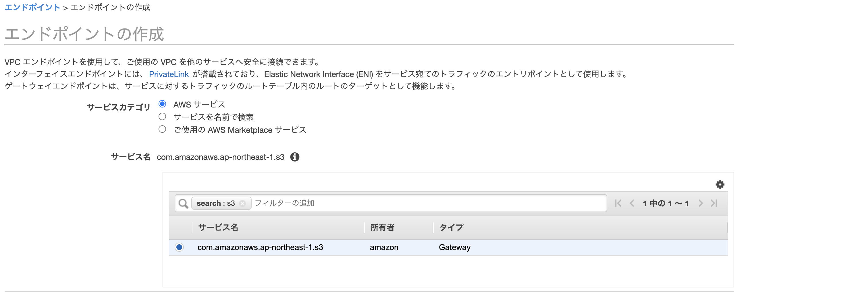The image size is (868, 292).
Task: Remove the "search : s3" filter tag
Action: pos(243,203)
